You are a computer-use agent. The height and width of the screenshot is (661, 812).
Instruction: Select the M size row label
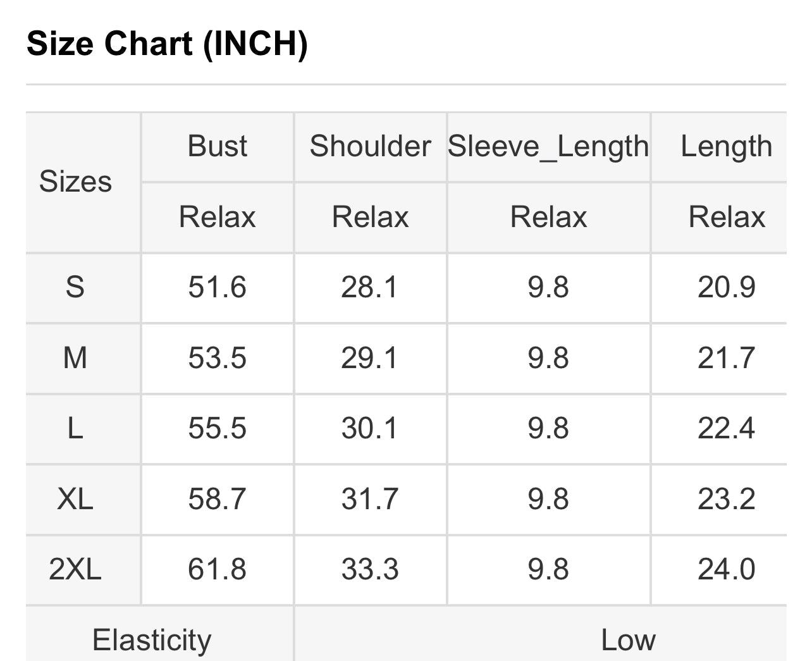(75, 359)
